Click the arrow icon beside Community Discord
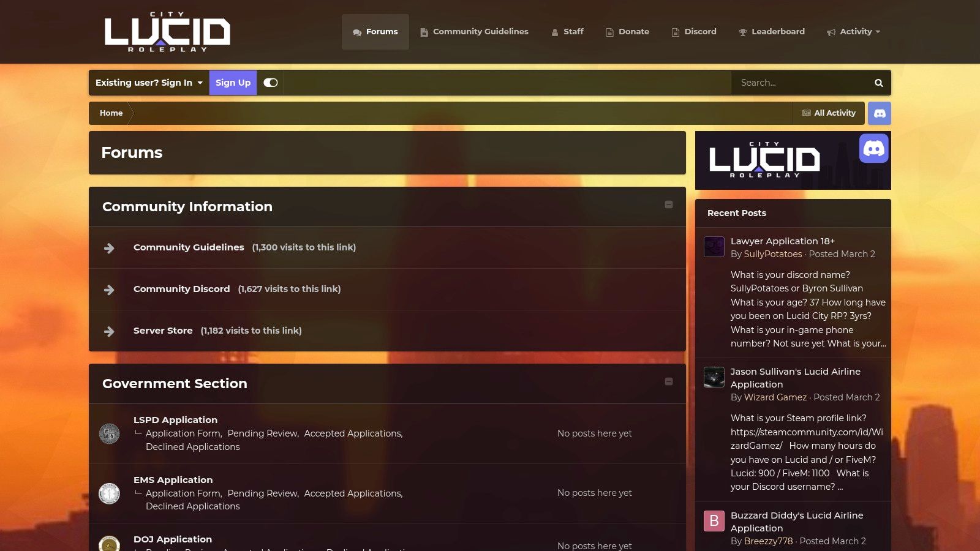The width and height of the screenshot is (980, 551). (x=109, y=290)
